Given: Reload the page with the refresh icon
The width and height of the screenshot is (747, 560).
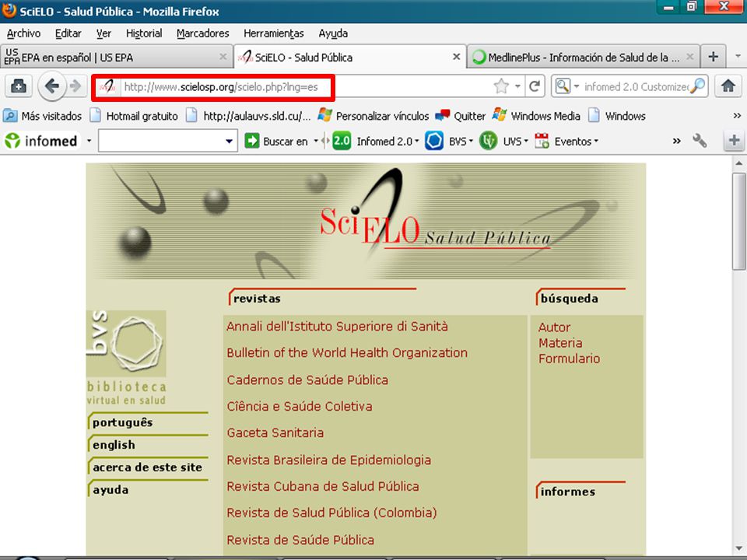Looking at the screenshot, I should pos(535,86).
